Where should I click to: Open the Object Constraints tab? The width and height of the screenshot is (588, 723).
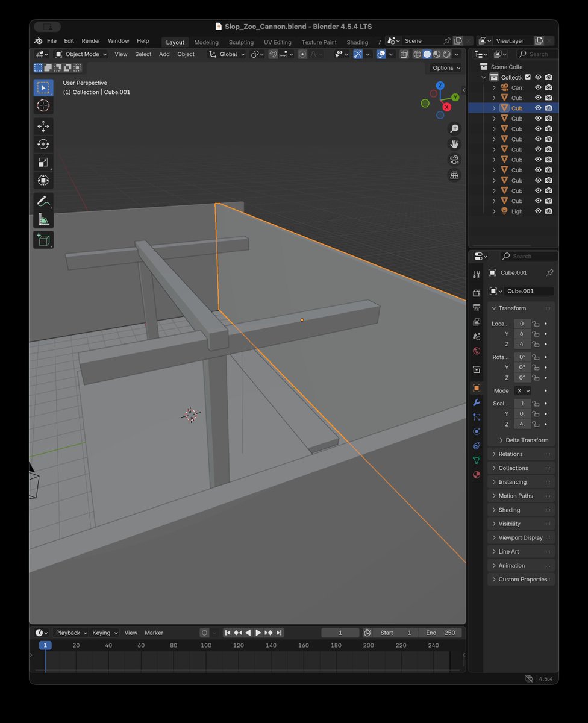pyautogui.click(x=477, y=446)
